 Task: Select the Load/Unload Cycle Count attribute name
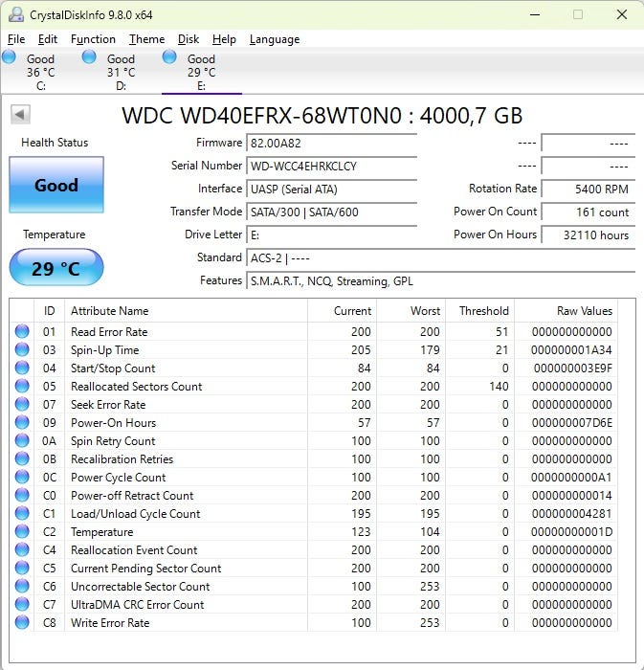[135, 514]
